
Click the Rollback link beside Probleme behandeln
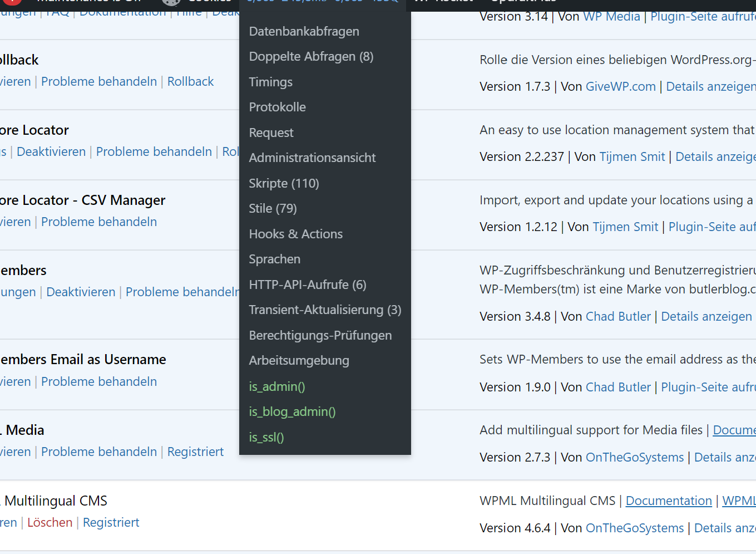pos(190,81)
